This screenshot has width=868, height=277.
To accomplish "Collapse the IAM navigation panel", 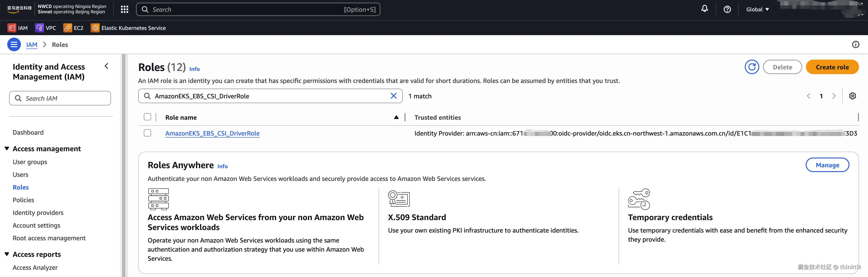I will click(x=106, y=66).
